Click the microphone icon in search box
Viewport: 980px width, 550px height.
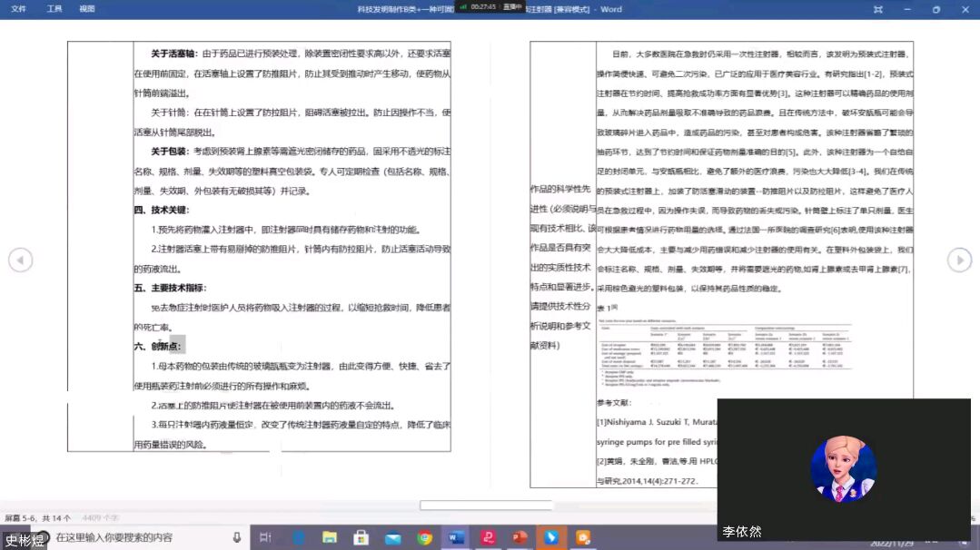[x=237, y=537]
